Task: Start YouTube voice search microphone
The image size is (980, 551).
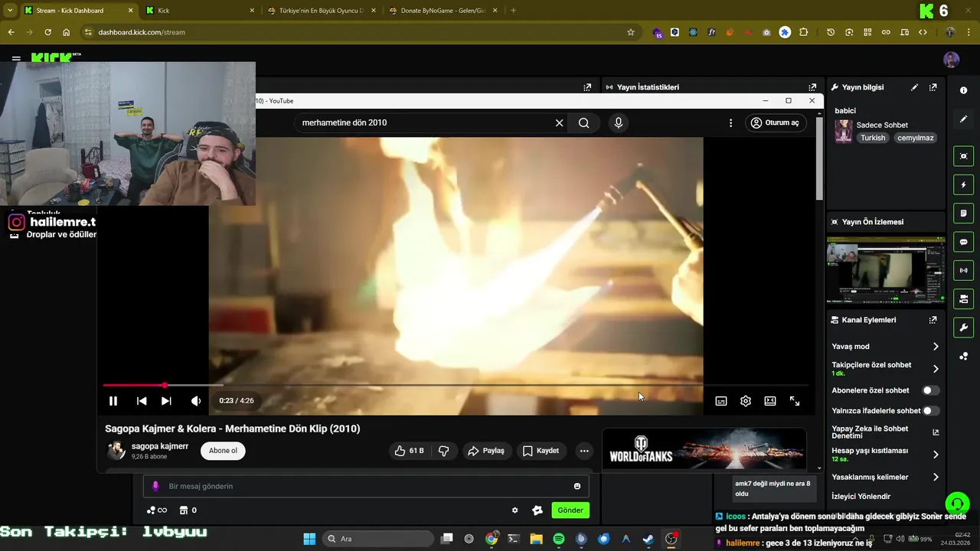Action: (x=619, y=122)
